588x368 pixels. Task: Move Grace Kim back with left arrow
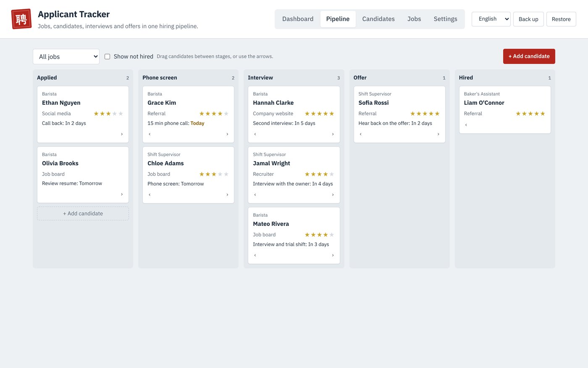(150, 134)
